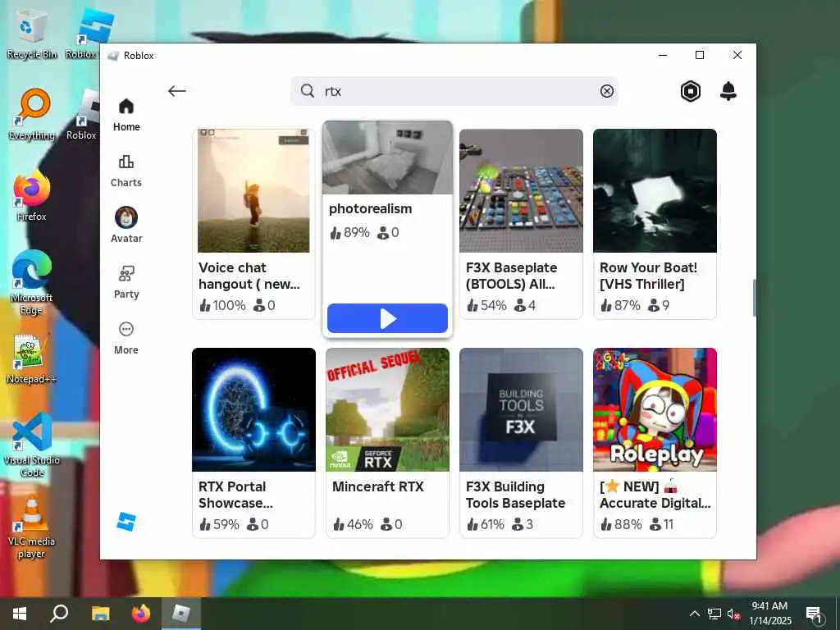This screenshot has height=630, width=840.
Task: Select Visual Studio Code desktop shortcut
Action: point(32,445)
